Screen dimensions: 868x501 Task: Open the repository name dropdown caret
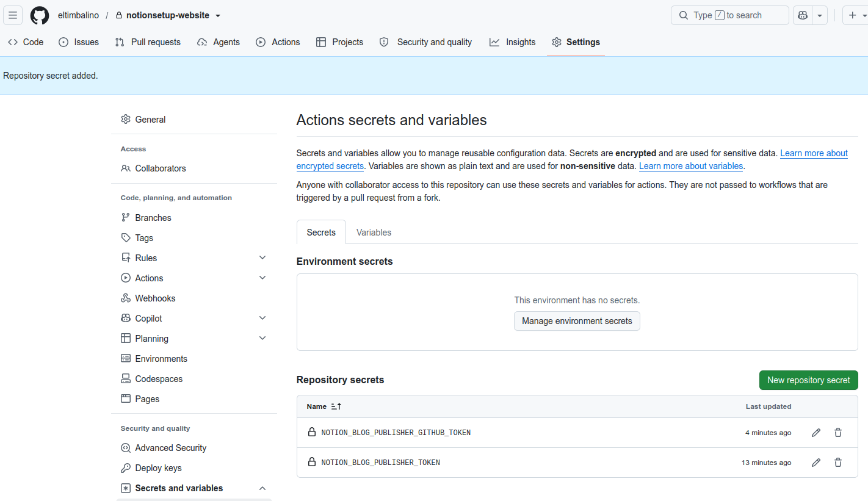218,15
